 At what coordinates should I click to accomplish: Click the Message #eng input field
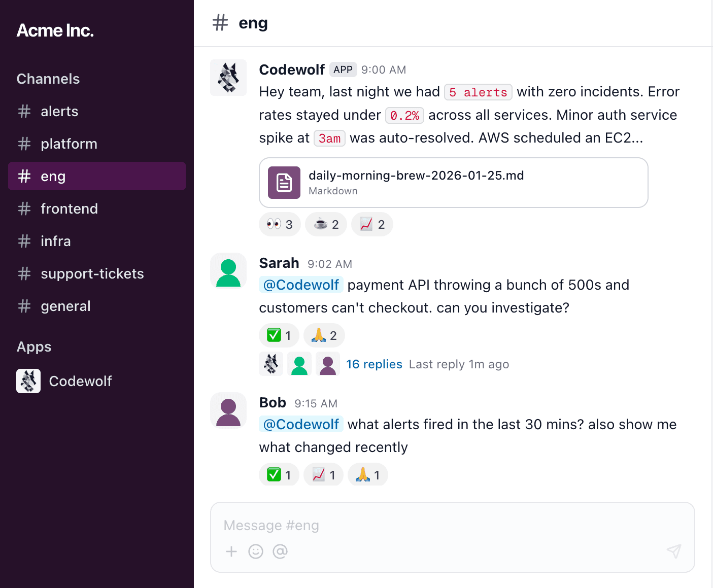tap(452, 526)
